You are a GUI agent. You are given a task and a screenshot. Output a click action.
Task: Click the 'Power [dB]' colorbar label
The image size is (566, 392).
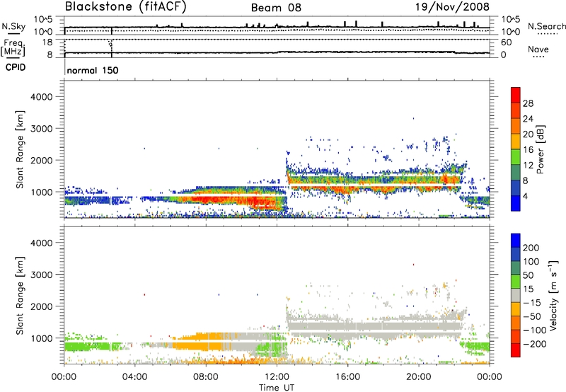click(x=541, y=149)
